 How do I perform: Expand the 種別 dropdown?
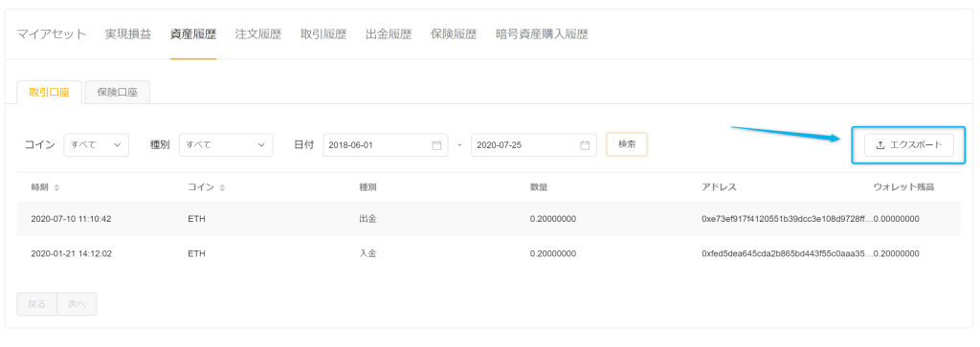[x=226, y=144]
